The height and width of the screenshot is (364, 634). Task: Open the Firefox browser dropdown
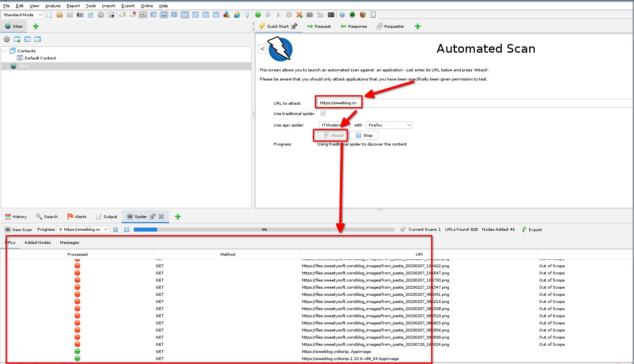389,125
